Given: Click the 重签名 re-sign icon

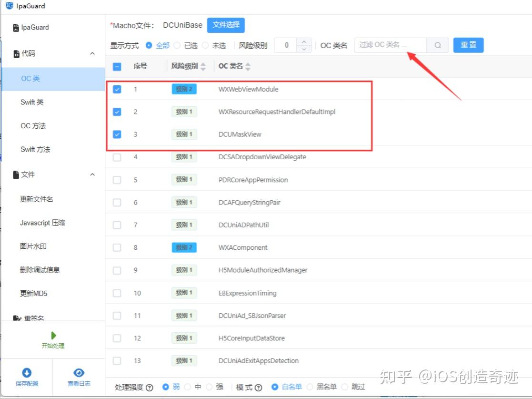Looking at the screenshot, I should point(16,317).
